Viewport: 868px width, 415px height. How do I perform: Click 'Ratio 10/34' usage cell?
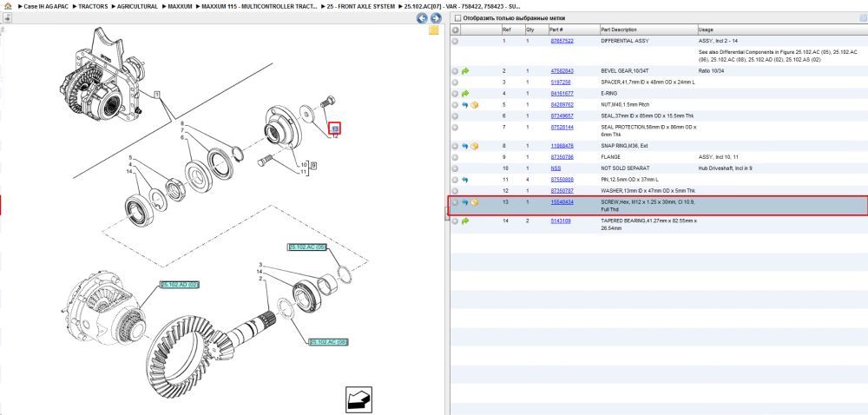click(x=713, y=71)
